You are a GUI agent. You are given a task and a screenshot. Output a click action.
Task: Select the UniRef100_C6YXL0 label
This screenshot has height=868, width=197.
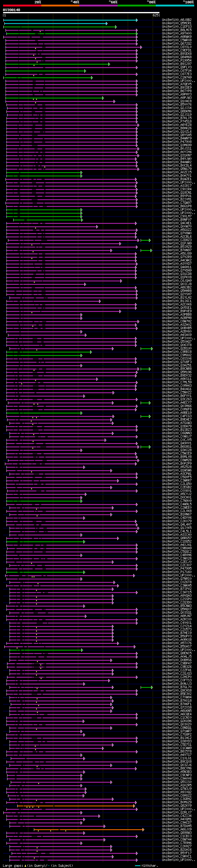tap(177, 47)
